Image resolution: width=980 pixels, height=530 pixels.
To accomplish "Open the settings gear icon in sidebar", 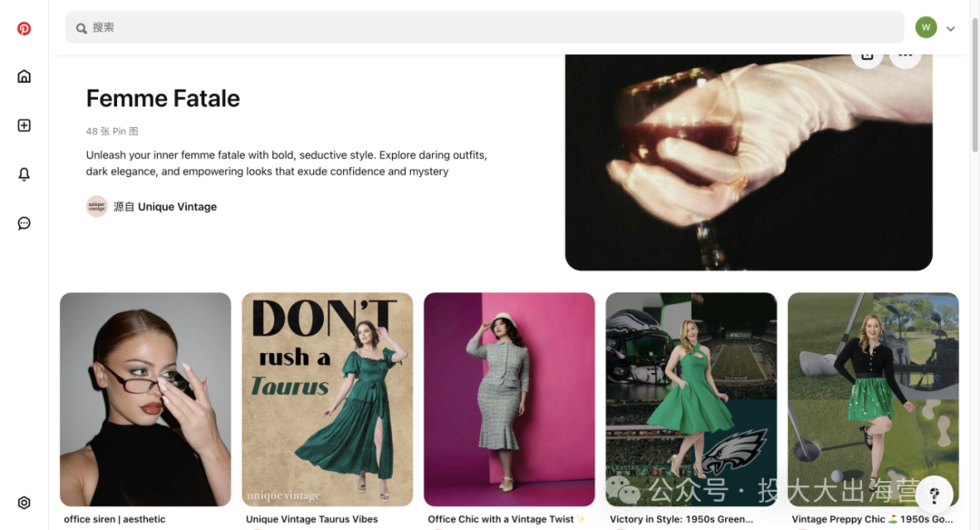I will [x=24, y=503].
